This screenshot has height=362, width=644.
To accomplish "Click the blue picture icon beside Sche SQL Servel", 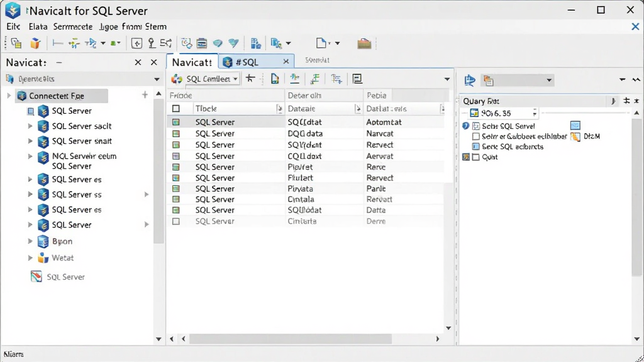I will pos(575,126).
